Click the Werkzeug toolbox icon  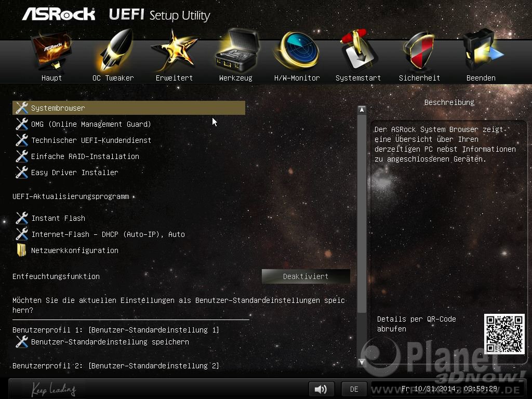click(237, 51)
